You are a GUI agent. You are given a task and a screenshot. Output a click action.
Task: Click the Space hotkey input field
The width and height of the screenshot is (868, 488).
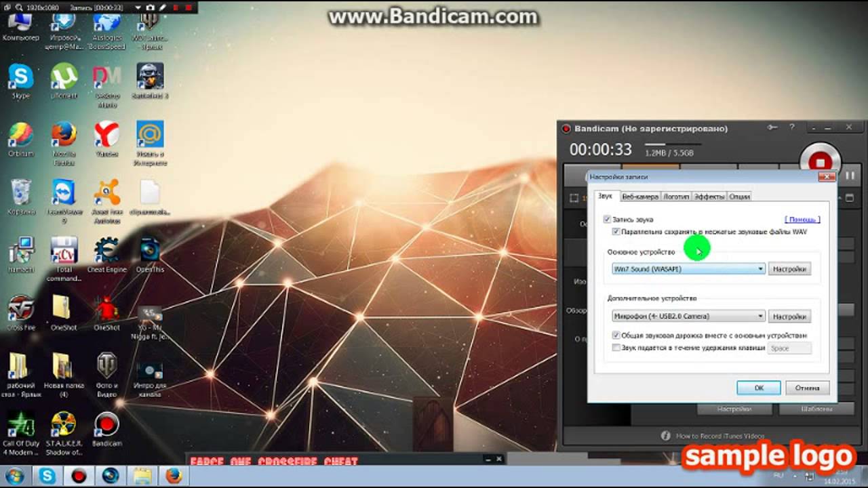[x=790, y=348]
